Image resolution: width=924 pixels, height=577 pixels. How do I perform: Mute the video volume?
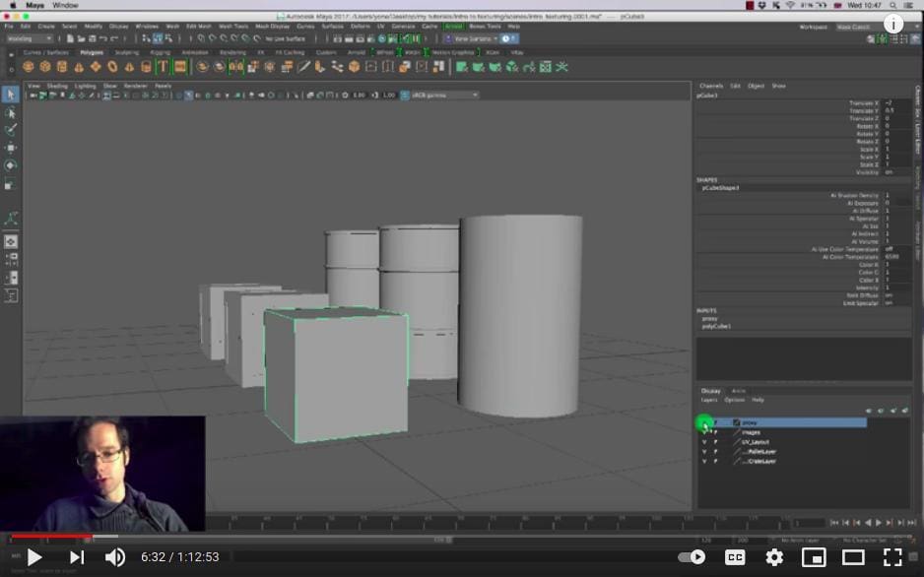[115, 557]
